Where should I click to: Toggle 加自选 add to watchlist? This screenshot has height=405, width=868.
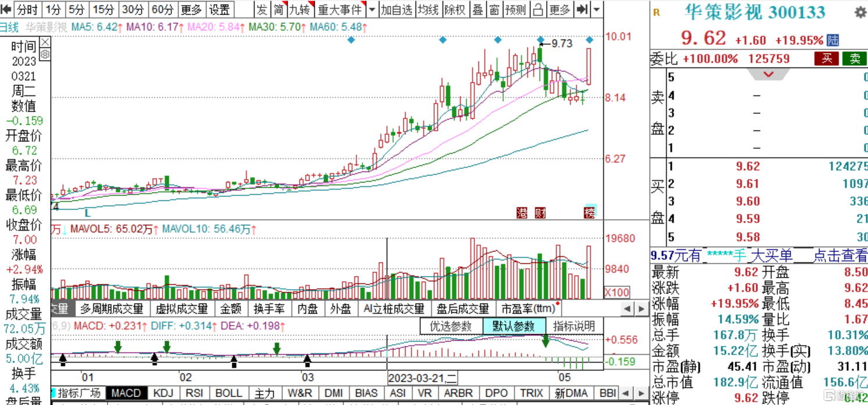[x=396, y=9]
